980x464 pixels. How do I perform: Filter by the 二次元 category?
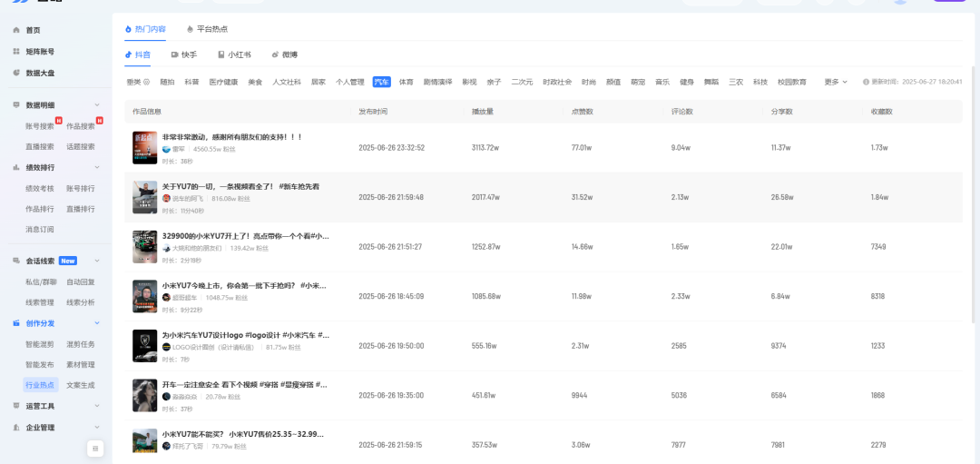[522, 82]
